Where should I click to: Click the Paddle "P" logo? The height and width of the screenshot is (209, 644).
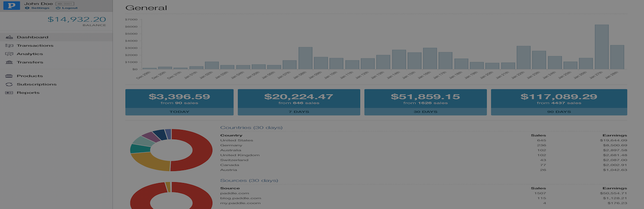(13, 5)
